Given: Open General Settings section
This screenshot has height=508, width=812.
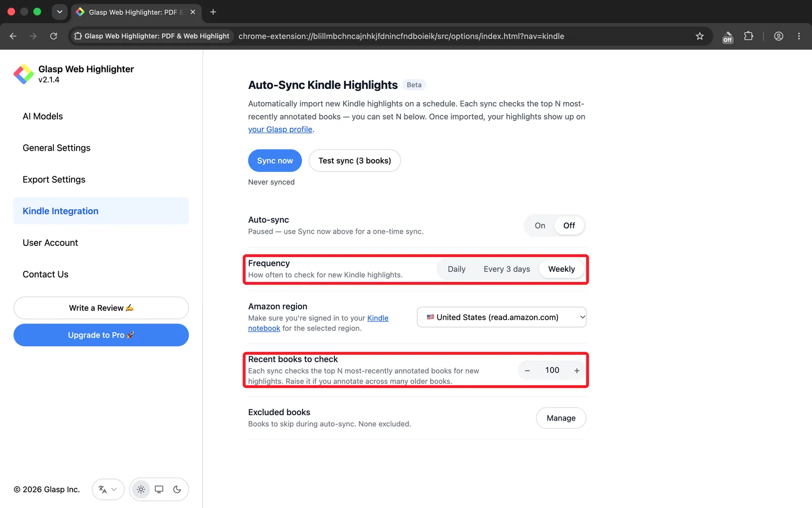Looking at the screenshot, I should click(101, 148).
